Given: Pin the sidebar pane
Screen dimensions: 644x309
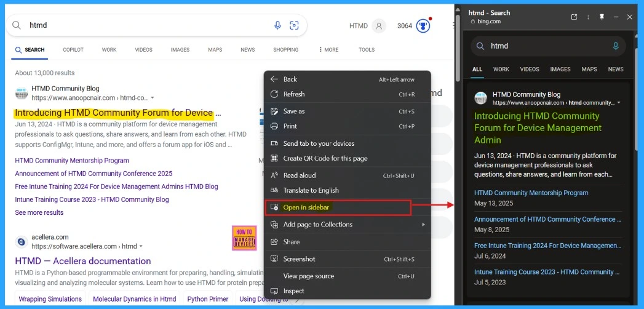Looking at the screenshot, I should click(x=602, y=17).
